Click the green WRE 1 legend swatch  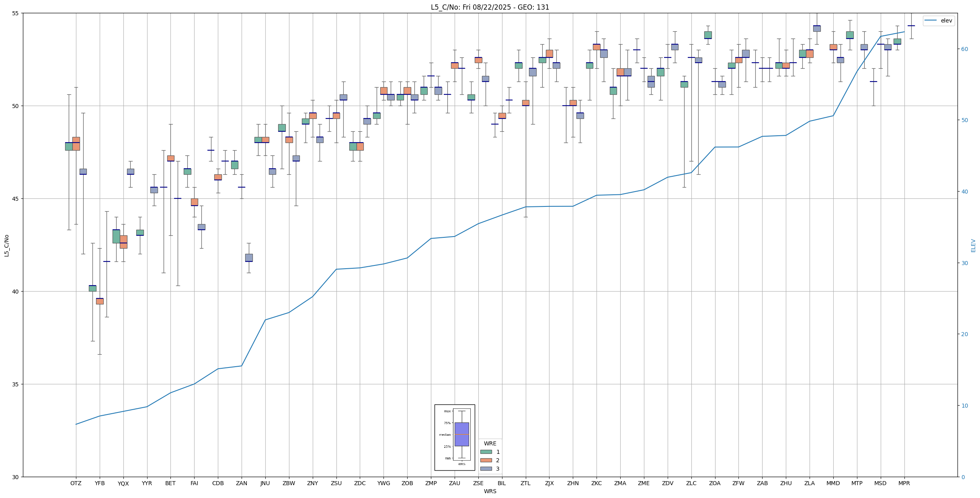coord(486,452)
